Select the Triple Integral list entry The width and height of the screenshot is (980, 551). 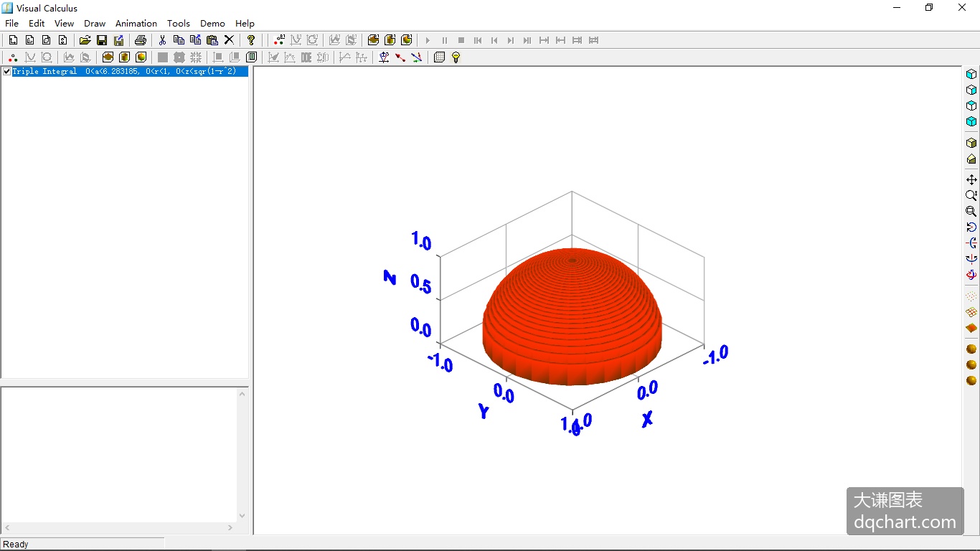click(130, 71)
